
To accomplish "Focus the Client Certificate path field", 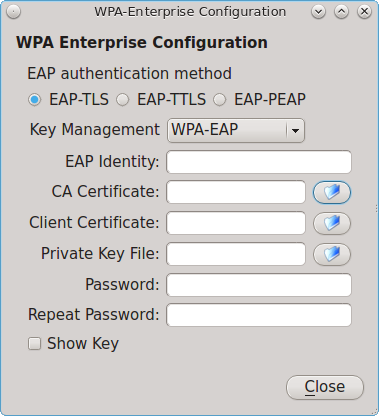I will click(x=236, y=223).
